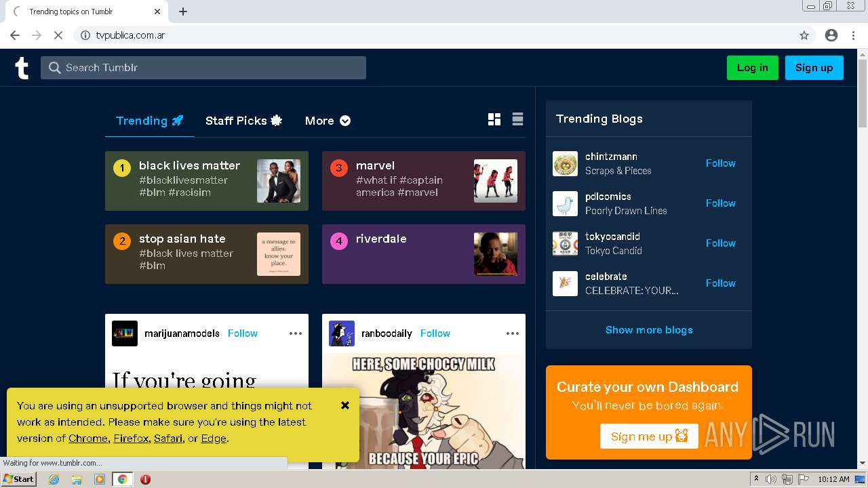Open the ranboodaily choccy milk image
The width and height of the screenshot is (868, 488).
[x=424, y=411]
